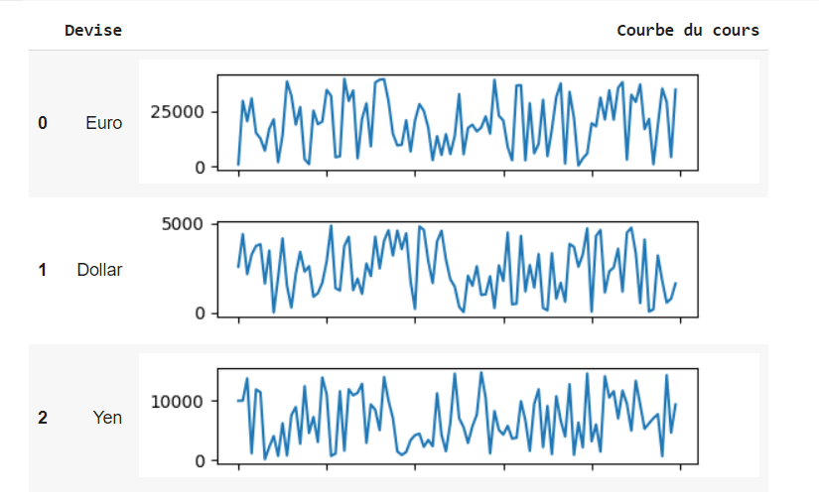Click the 0 y-axis label on Yen chart

coord(200,460)
